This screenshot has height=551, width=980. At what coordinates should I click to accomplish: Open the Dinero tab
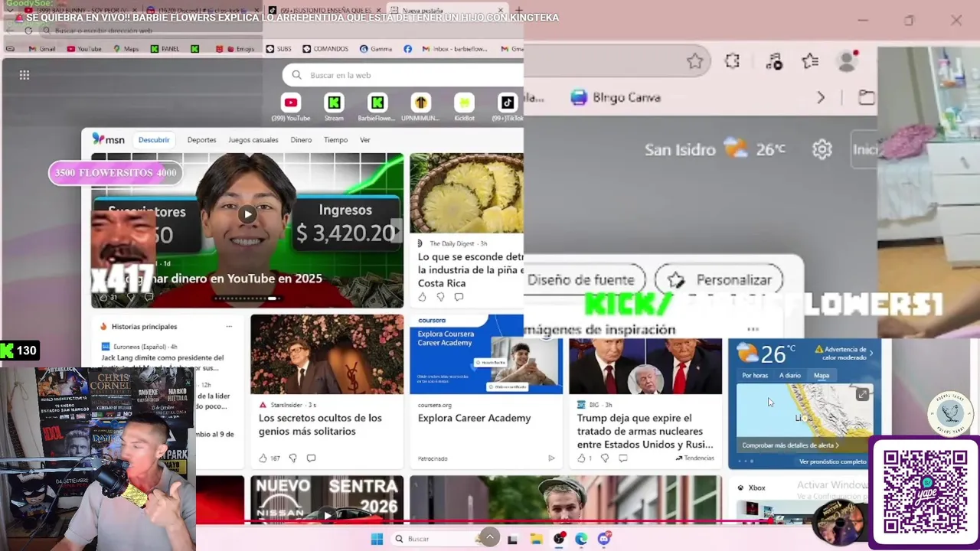(x=301, y=140)
